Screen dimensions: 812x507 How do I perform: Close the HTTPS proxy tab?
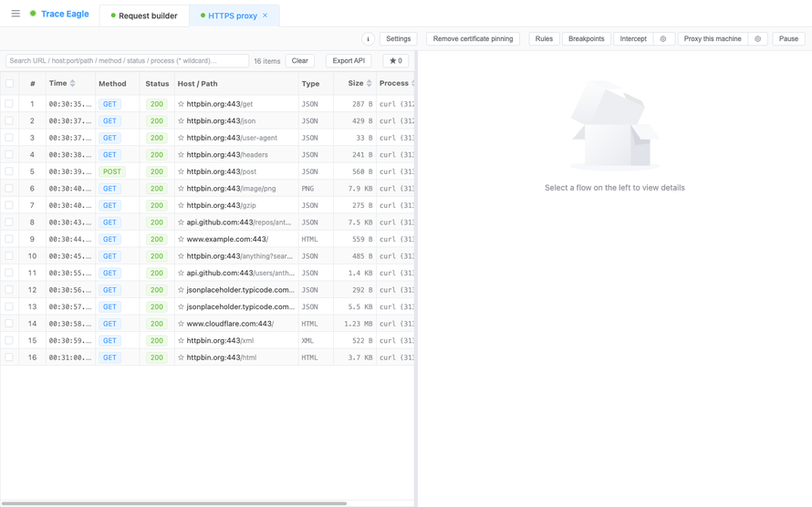click(x=265, y=16)
